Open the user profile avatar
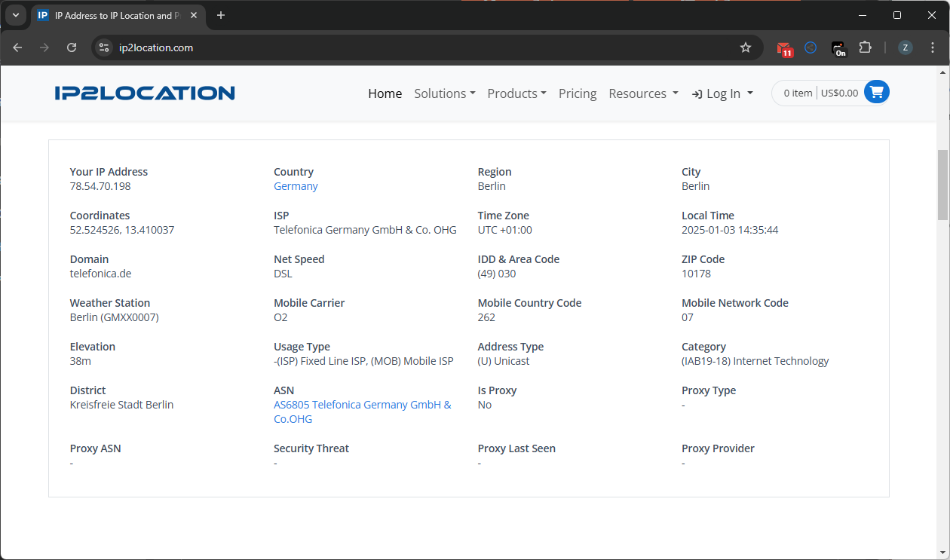 point(906,47)
